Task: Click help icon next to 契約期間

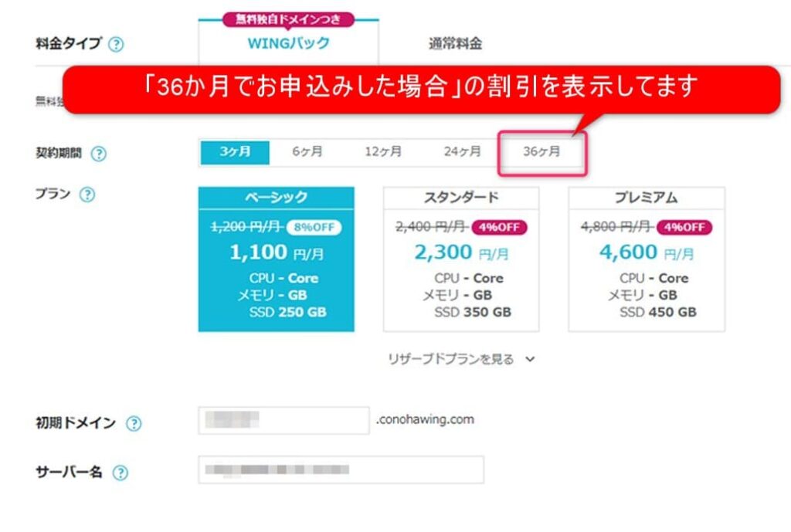Action: coord(98,154)
